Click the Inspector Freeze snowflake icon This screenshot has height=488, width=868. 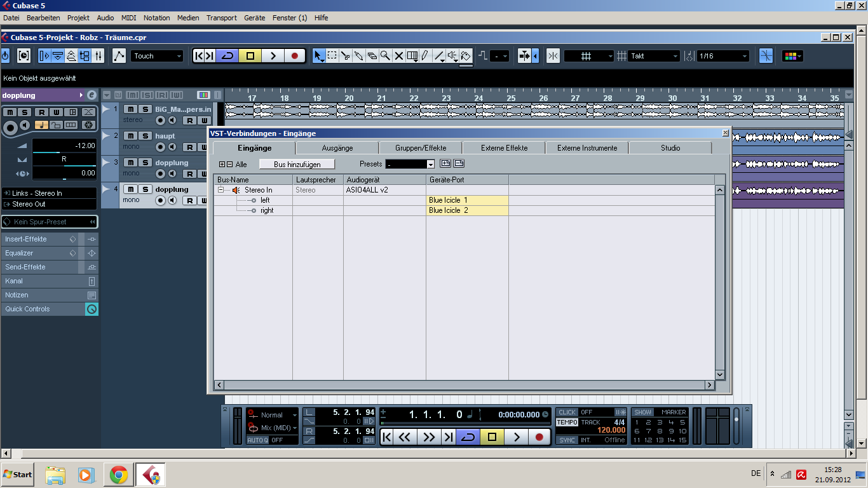coord(88,125)
